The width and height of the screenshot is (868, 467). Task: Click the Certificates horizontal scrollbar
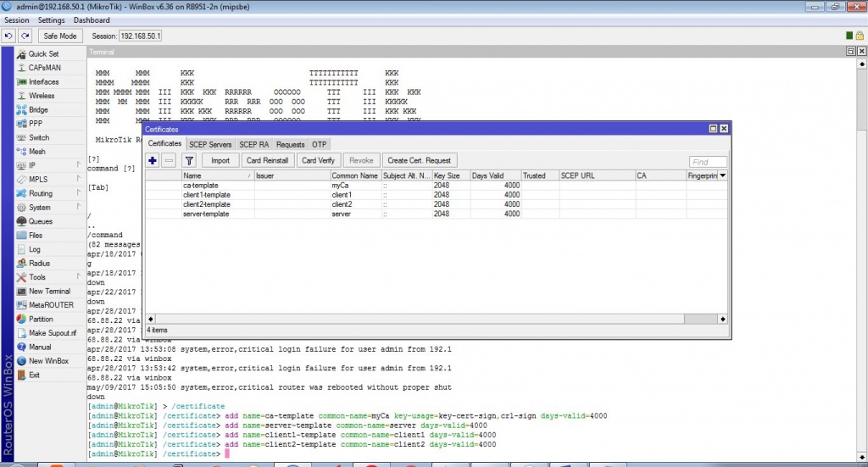tap(420, 320)
